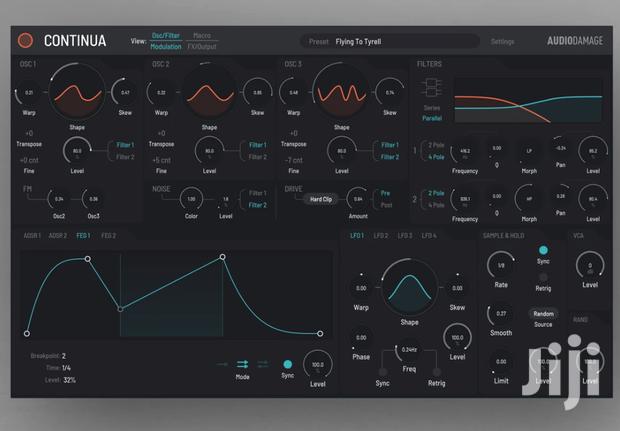This screenshot has width=620, height=431.
Task: Click the FM Osc2 amount knob
Action: point(59,199)
